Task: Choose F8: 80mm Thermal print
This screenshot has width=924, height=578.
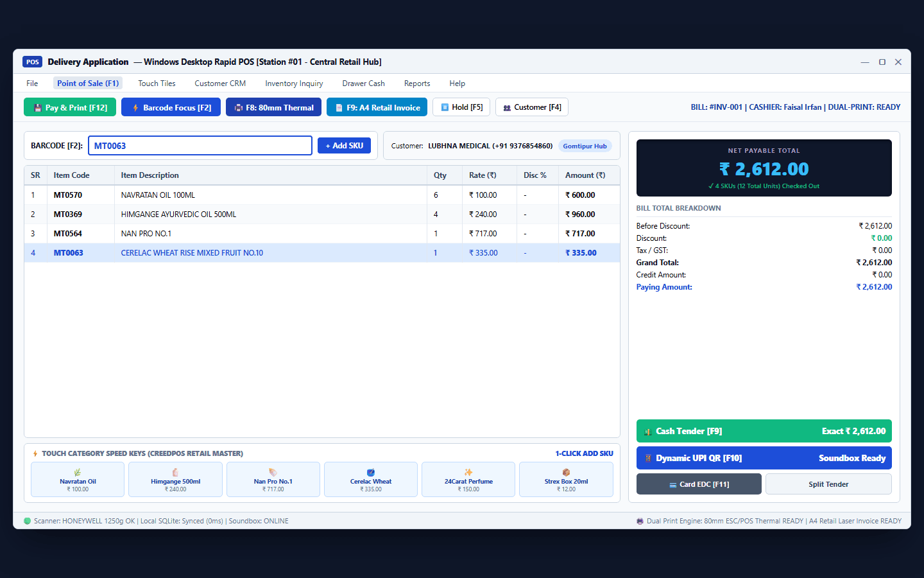Action: tap(273, 107)
